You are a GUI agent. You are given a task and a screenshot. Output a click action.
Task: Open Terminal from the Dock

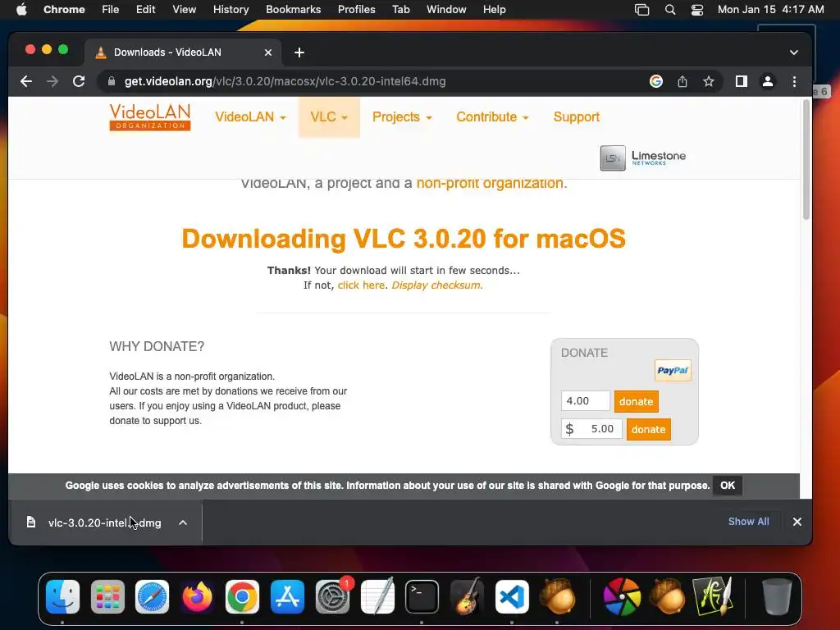point(422,596)
